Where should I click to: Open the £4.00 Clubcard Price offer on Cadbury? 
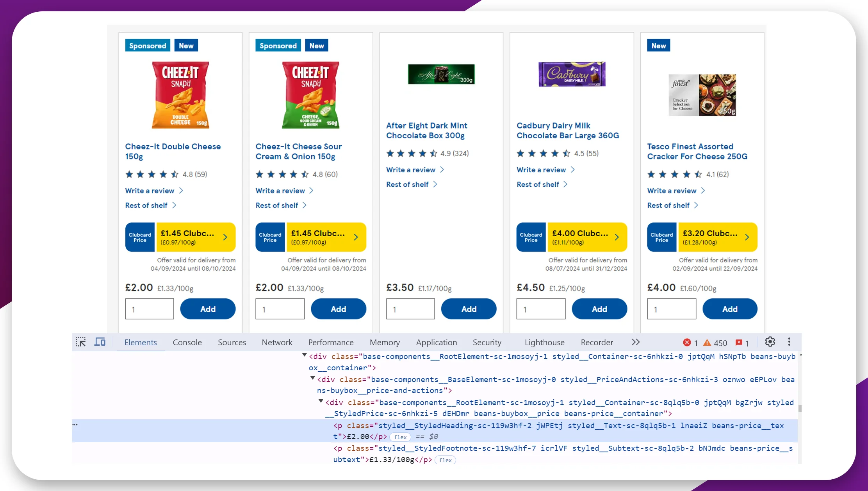[572, 237]
